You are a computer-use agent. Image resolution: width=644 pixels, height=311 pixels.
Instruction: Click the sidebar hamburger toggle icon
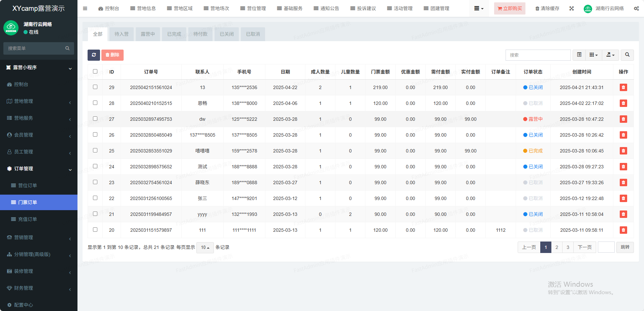[x=85, y=8]
